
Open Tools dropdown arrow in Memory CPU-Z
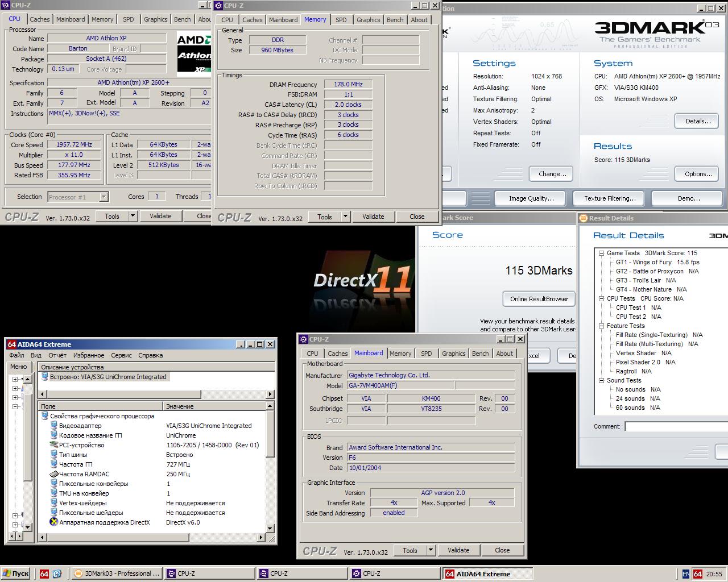click(x=345, y=217)
